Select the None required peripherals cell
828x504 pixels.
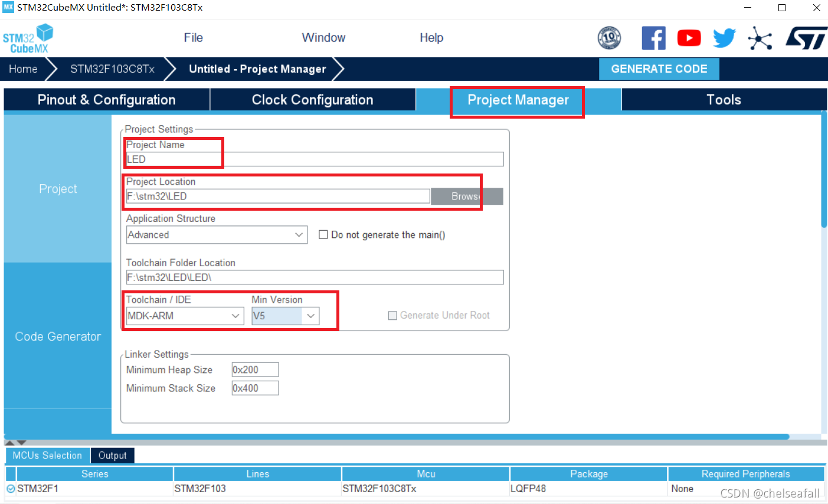point(746,489)
